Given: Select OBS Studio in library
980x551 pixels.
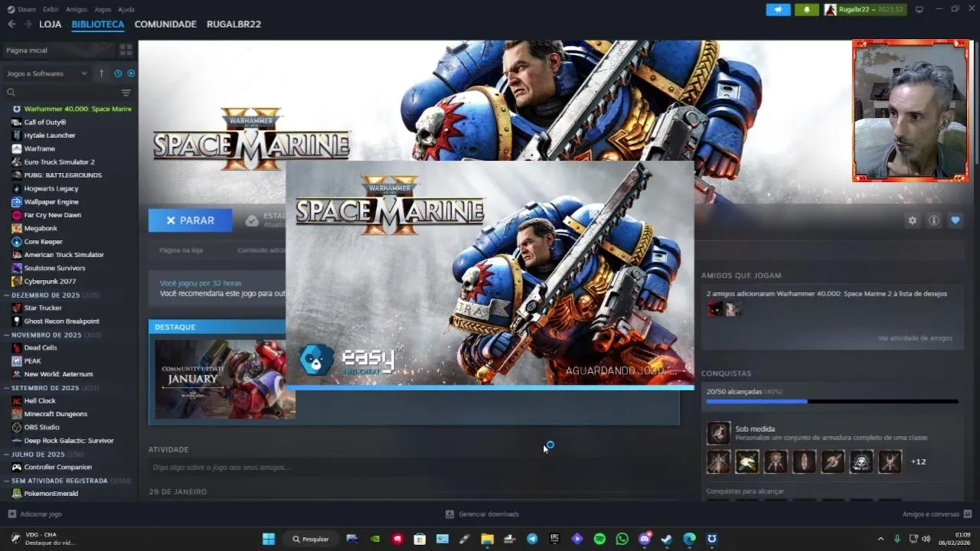Looking at the screenshot, I should pyautogui.click(x=41, y=427).
